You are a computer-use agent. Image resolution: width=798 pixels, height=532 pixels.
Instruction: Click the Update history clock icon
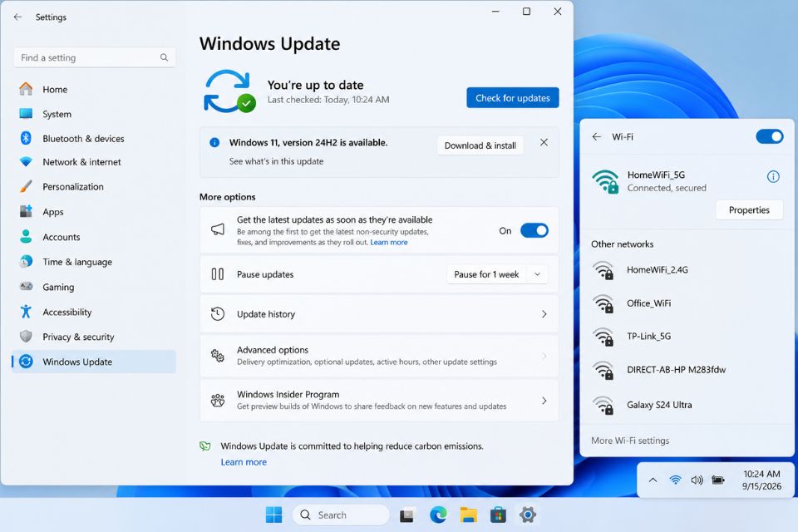pos(218,314)
